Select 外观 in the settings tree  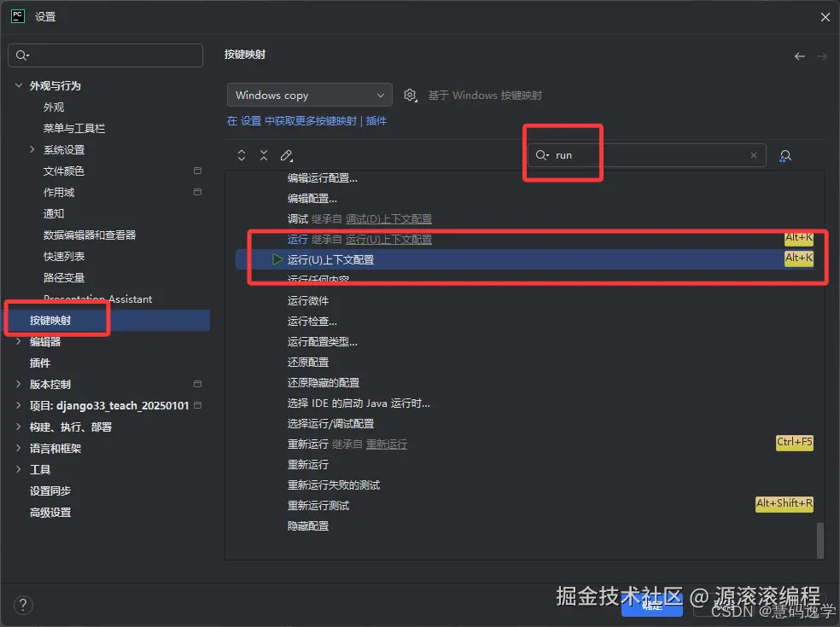tap(54, 107)
